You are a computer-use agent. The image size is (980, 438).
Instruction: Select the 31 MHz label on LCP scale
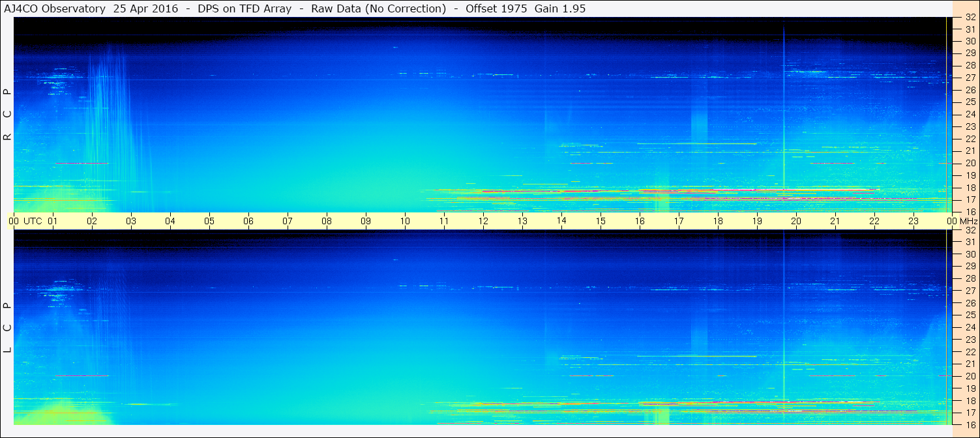pyautogui.click(x=970, y=242)
